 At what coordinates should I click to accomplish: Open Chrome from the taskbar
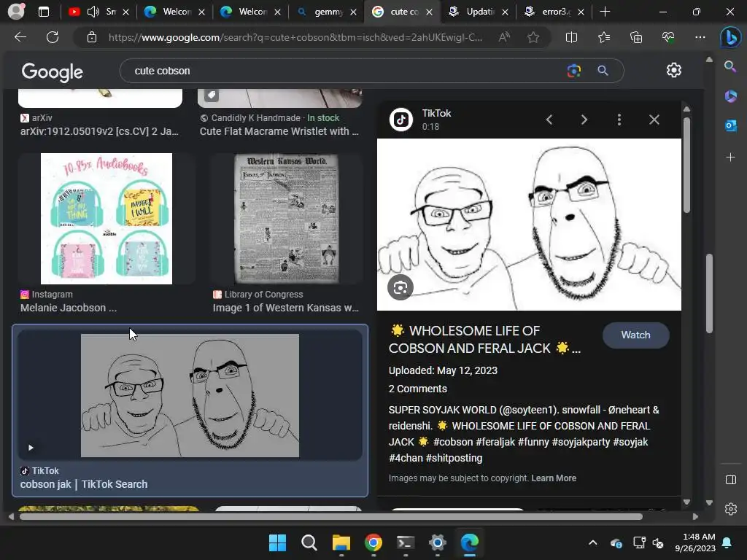373,542
